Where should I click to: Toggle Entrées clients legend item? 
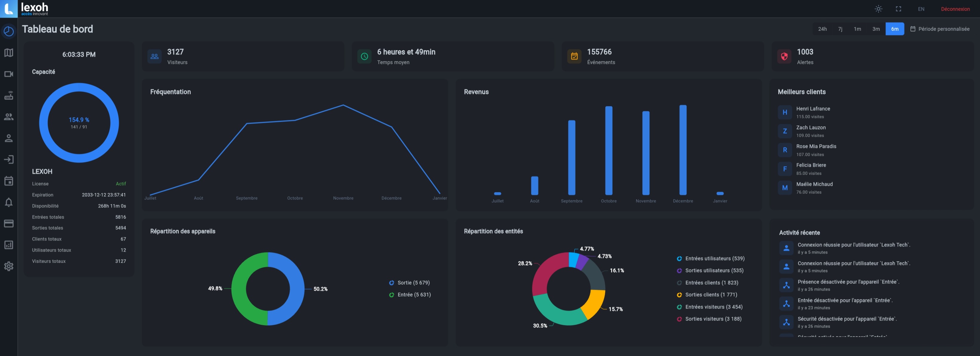click(707, 283)
